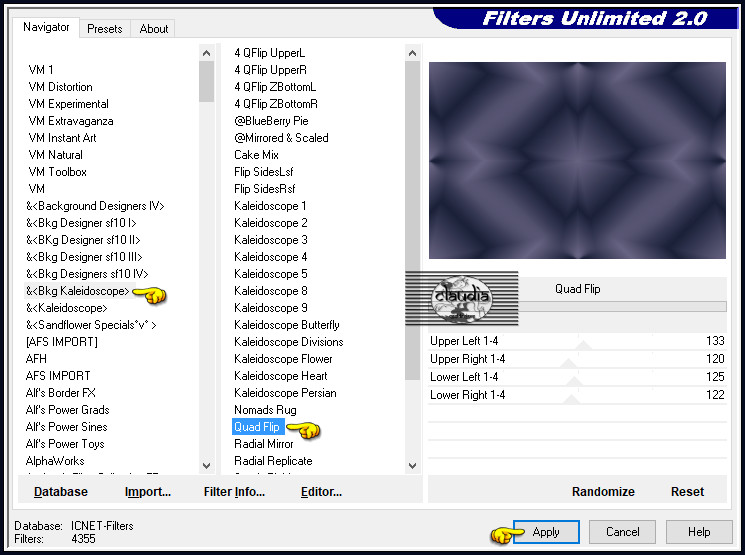This screenshot has width=745, height=555.
Task: Choose the Nomads Rug filter
Action: point(265,410)
